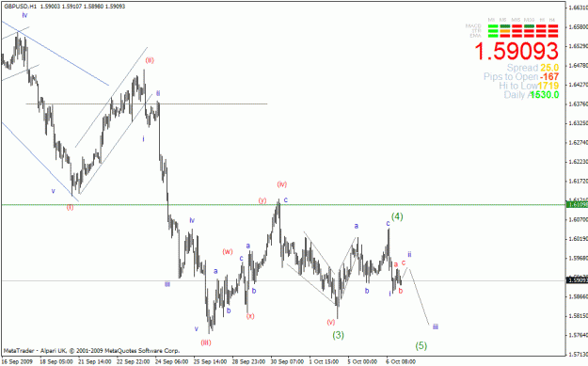Select the green horizontal line at 1.6109
The width and height of the screenshot is (588, 366).
(x=283, y=205)
